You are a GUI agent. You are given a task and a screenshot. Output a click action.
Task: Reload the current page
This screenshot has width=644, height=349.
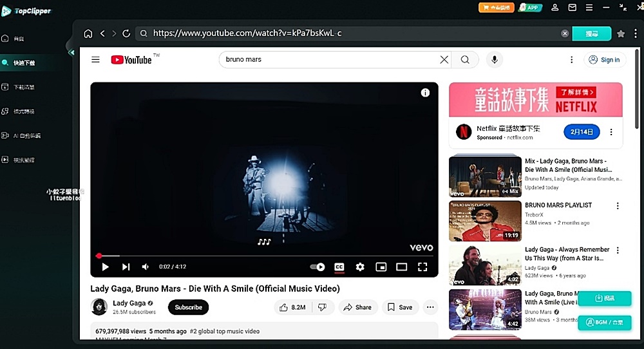click(126, 33)
